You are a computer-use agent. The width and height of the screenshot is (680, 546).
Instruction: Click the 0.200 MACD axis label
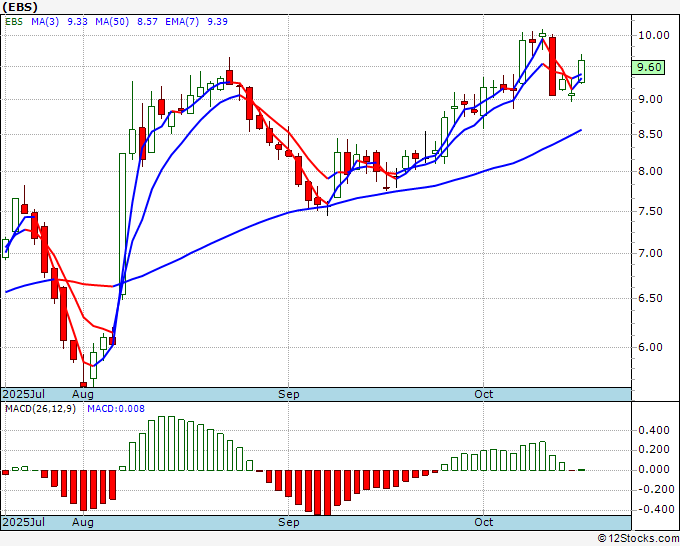[654, 450]
